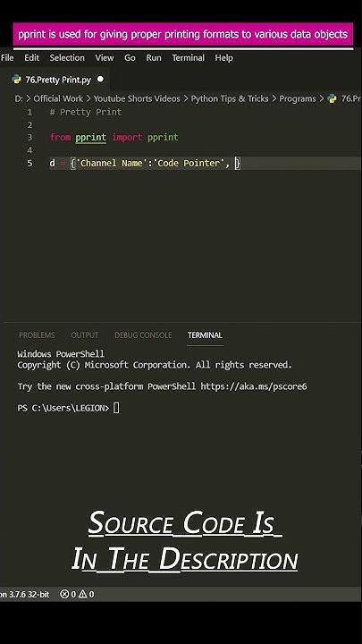This screenshot has width=362, height=644.
Task: Click the warnings triangle icon in status bar
Action: tap(83, 594)
